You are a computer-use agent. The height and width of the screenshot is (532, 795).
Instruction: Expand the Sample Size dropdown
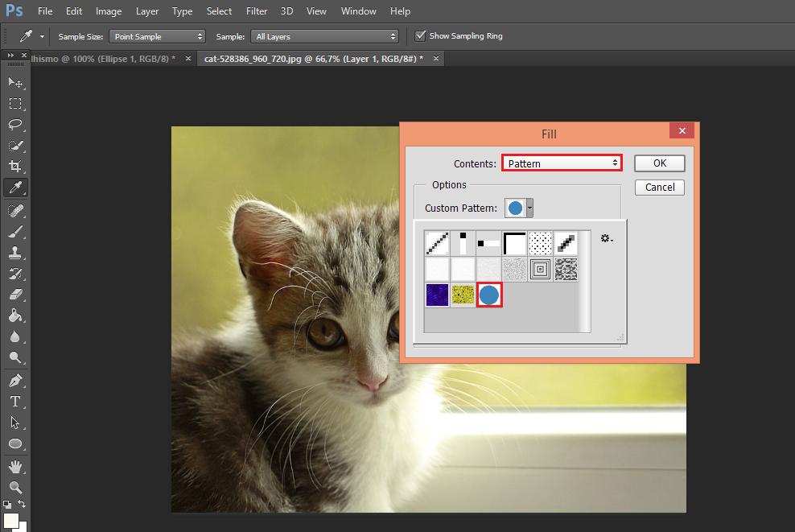tap(157, 36)
